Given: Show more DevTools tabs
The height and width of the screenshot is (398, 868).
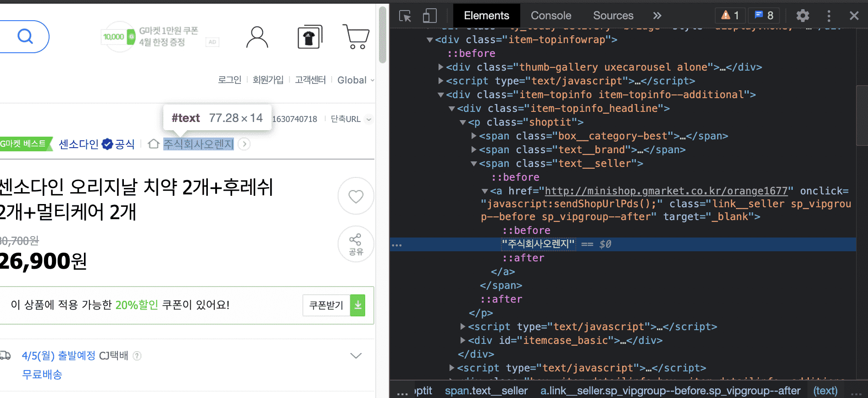Looking at the screenshot, I should (x=657, y=16).
